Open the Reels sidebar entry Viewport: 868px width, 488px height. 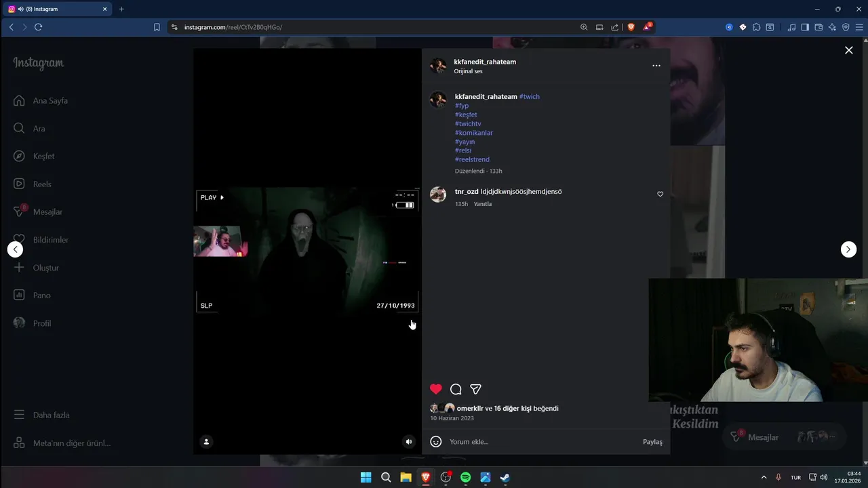tap(33, 184)
